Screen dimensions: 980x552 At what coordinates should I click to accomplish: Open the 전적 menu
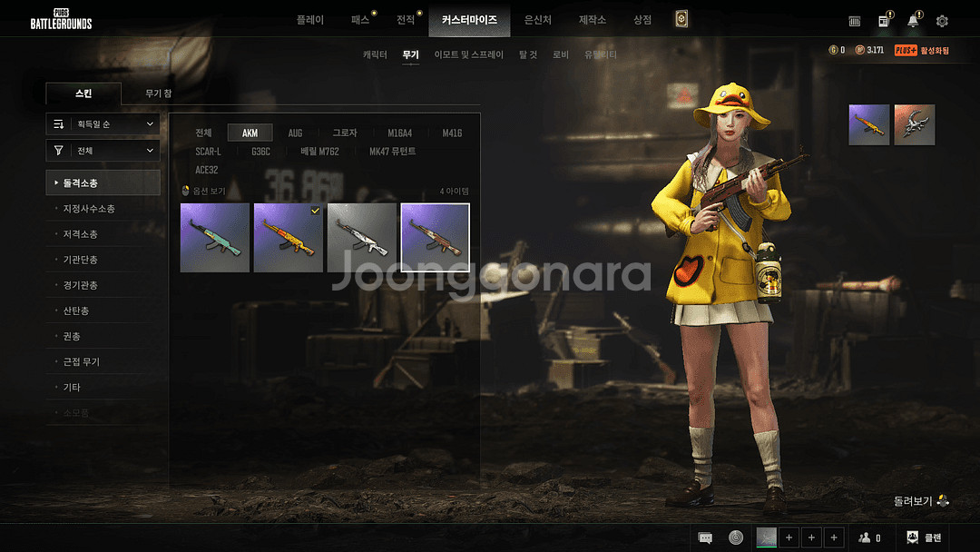coord(406,20)
